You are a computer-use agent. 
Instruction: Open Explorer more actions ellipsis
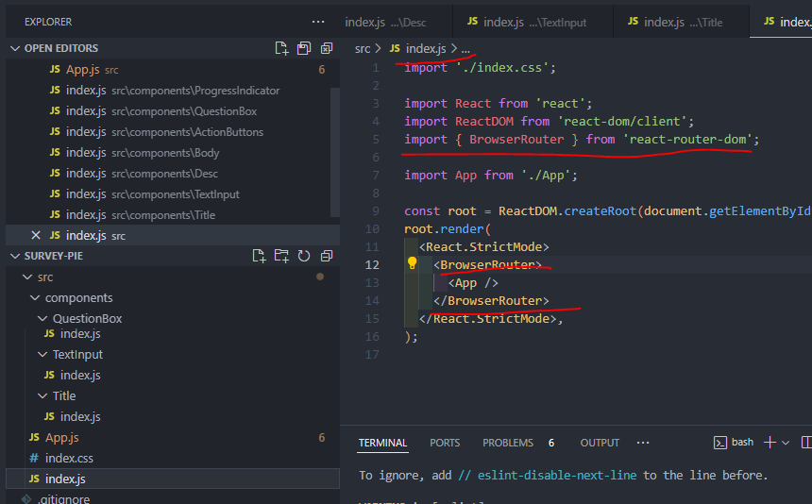(318, 22)
